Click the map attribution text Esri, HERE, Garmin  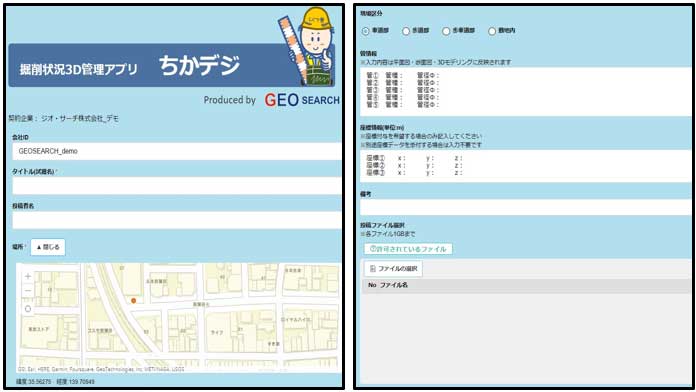coord(101,369)
